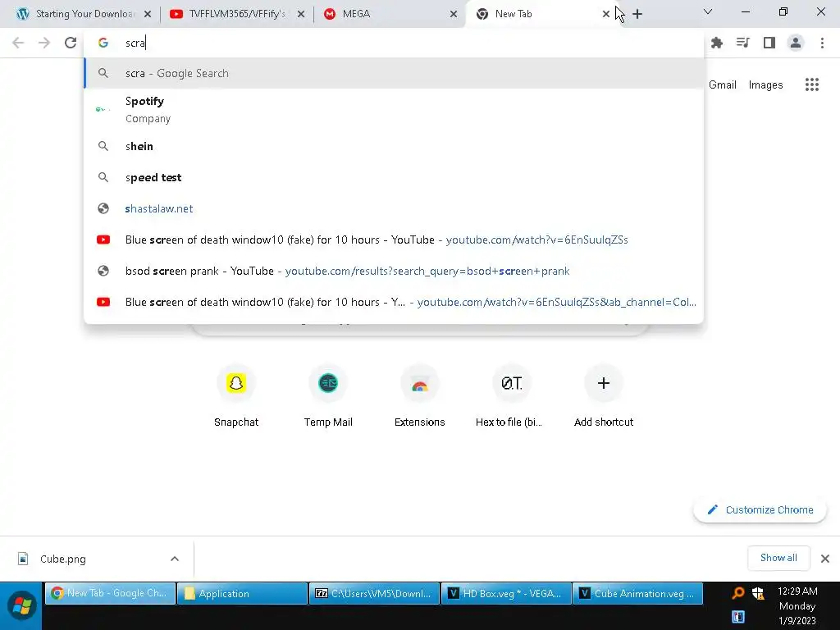Open the Extensions shortcut tile
The width and height of the screenshot is (840, 630).
click(419, 396)
